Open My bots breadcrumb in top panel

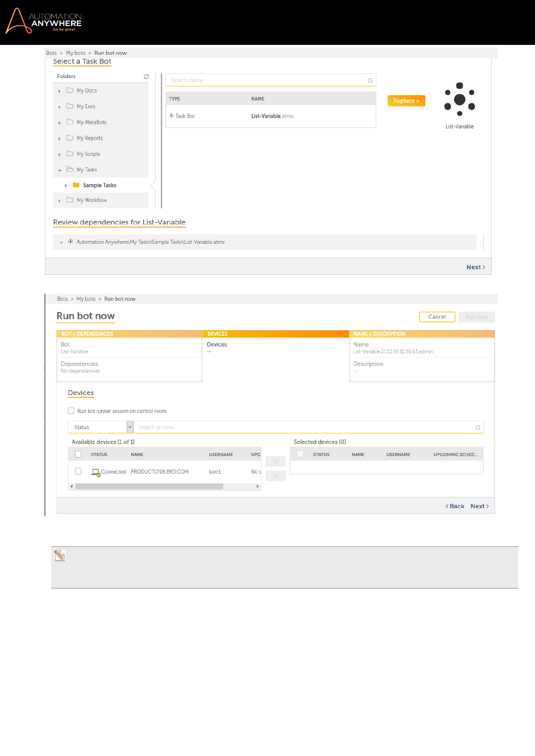[x=75, y=53]
